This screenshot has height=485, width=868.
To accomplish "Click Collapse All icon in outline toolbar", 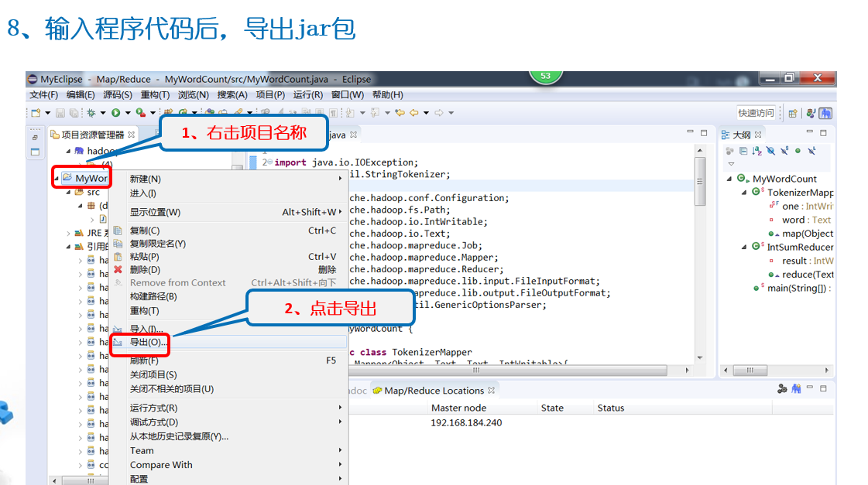I will (743, 150).
